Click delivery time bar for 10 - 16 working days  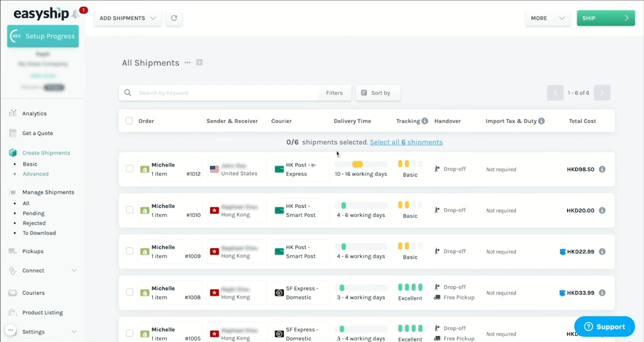[x=361, y=164]
